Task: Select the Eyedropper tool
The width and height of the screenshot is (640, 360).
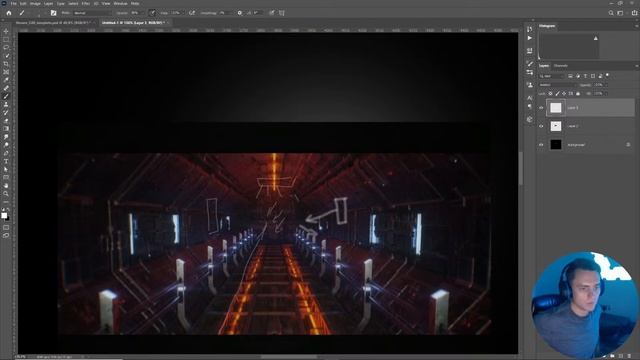Action: tap(6, 80)
